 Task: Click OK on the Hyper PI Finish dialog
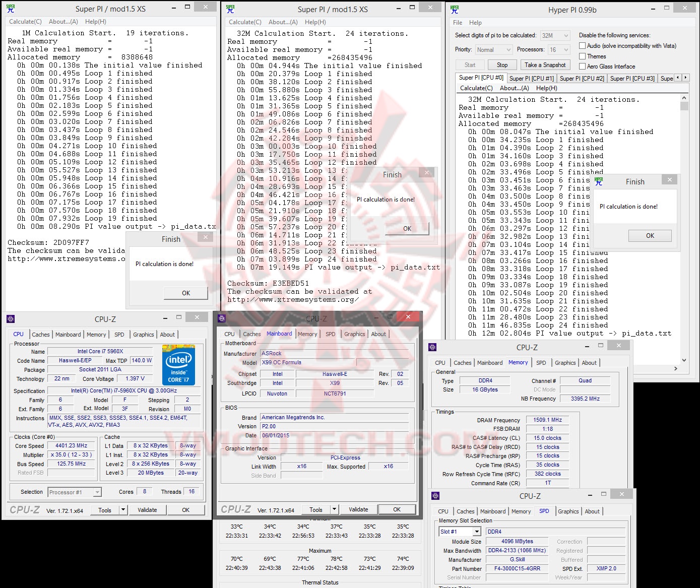650,235
